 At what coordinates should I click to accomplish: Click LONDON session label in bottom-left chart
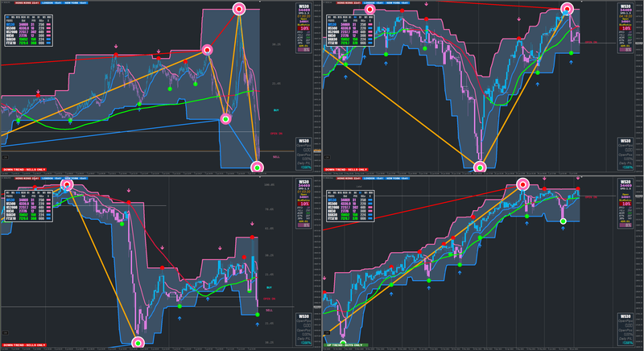(x=52, y=179)
